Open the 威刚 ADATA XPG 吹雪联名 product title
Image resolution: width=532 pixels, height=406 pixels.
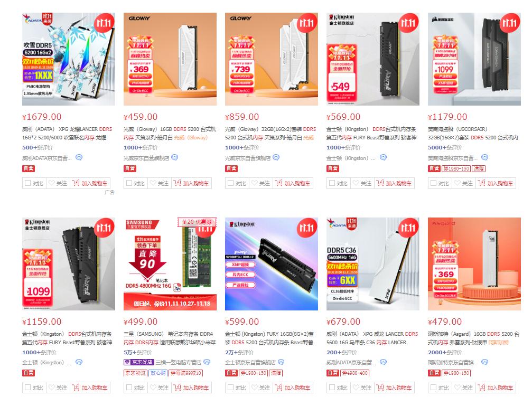tap(67, 133)
